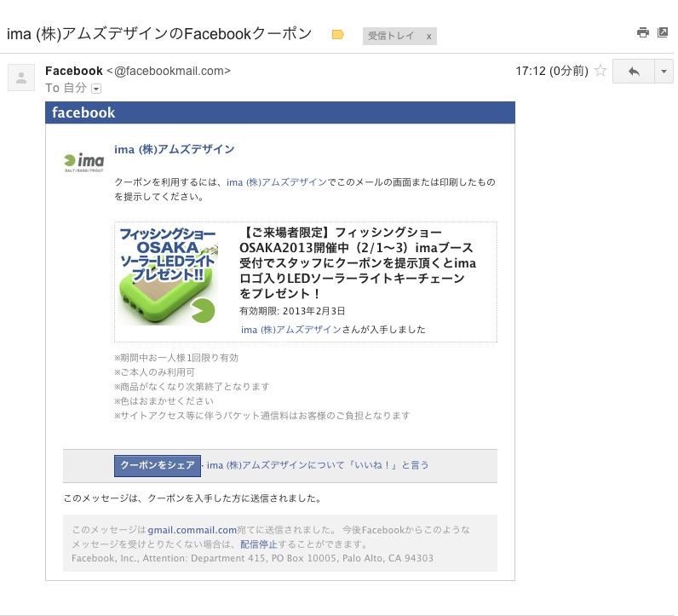Show details dropdown next to To 自分
Viewport: 678px width, 616px height.
pyautogui.click(x=96, y=89)
